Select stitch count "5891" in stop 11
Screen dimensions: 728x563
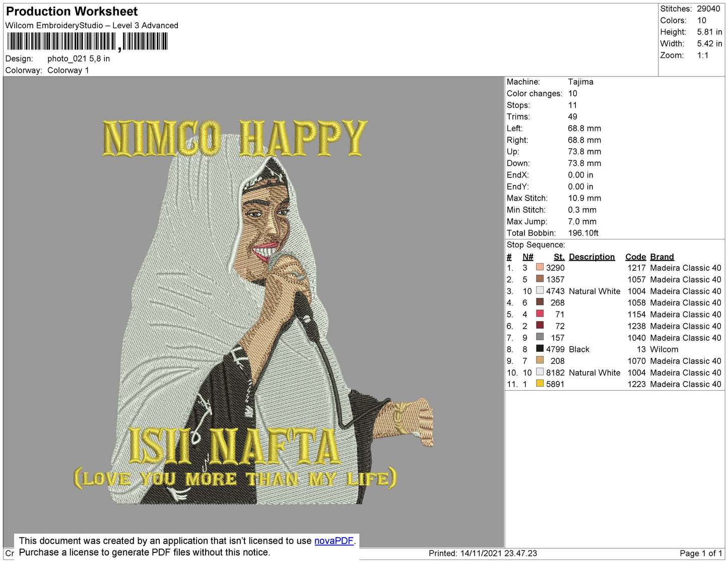coord(555,384)
